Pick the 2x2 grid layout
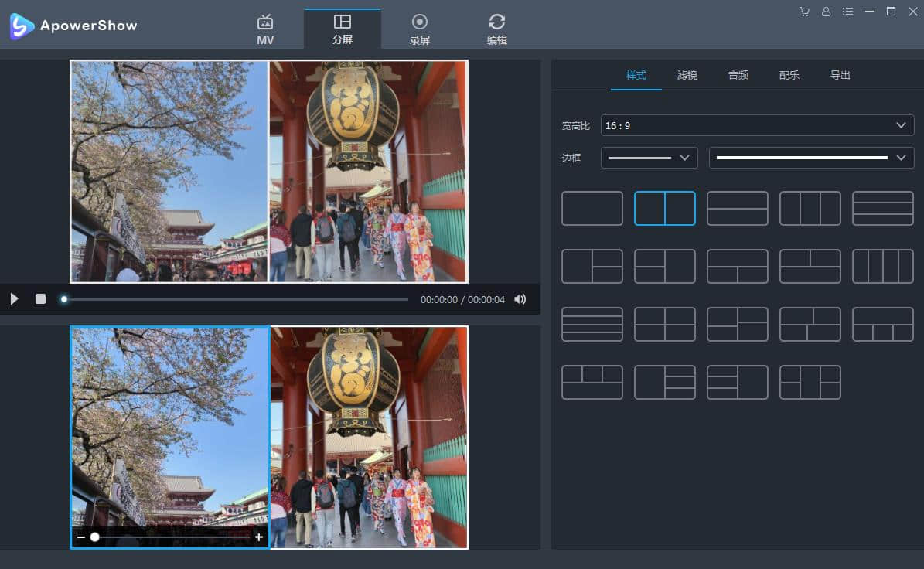The height and width of the screenshot is (569, 924). click(x=664, y=325)
